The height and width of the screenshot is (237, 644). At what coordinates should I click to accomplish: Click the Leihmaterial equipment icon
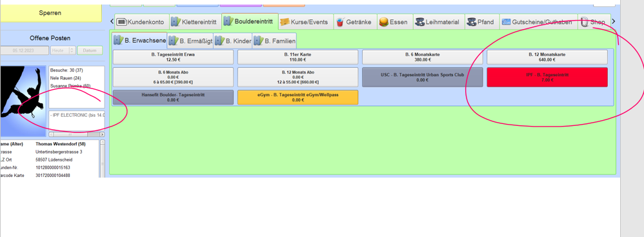(x=419, y=22)
